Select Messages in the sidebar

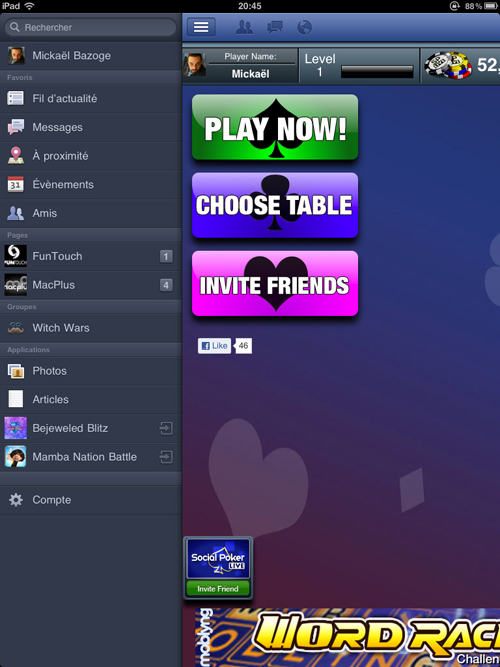(x=91, y=127)
